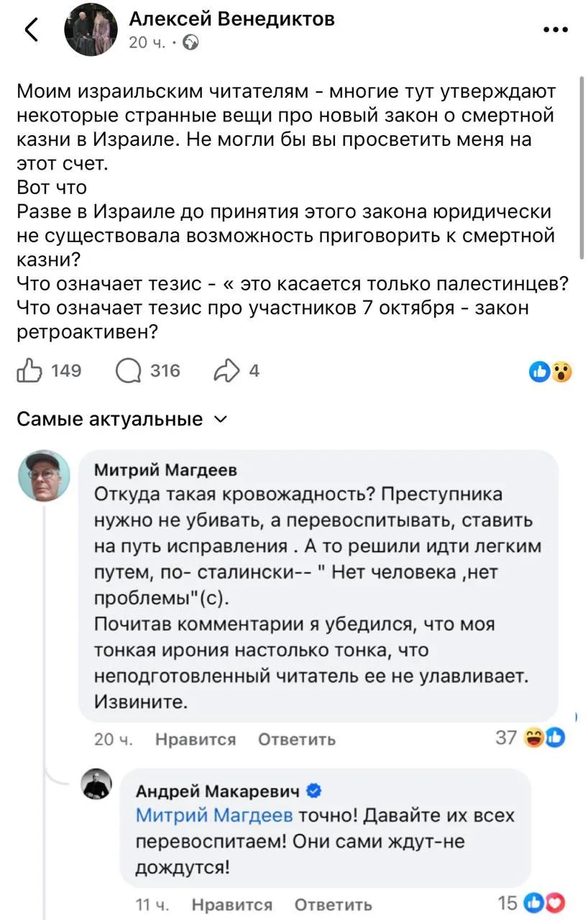Open the three-dot post options menu

(555, 30)
